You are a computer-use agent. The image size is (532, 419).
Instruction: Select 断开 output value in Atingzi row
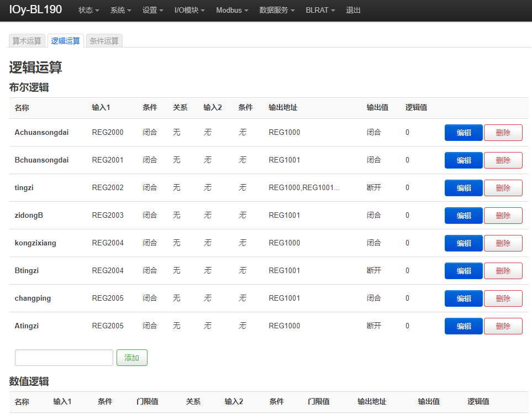click(374, 326)
